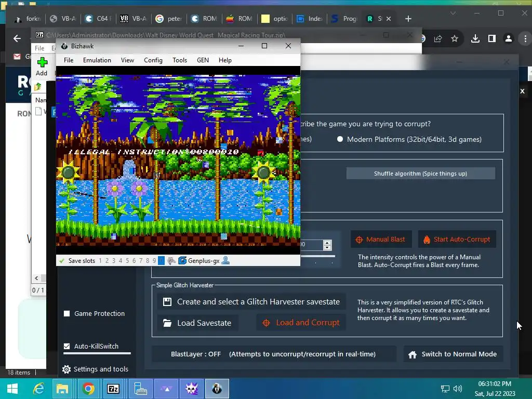Click the scroll left arrow in 7-Zip
The width and height of the screenshot is (532, 399).
click(x=37, y=278)
